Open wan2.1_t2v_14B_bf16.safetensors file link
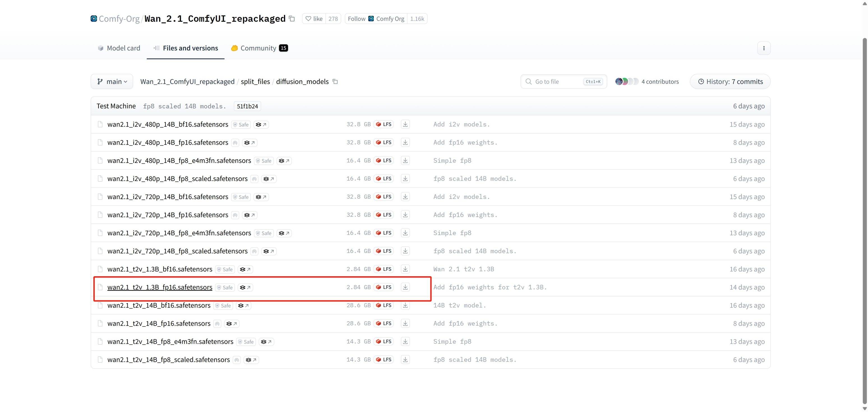Screen dimensions: 868x412 pyautogui.click(x=159, y=305)
